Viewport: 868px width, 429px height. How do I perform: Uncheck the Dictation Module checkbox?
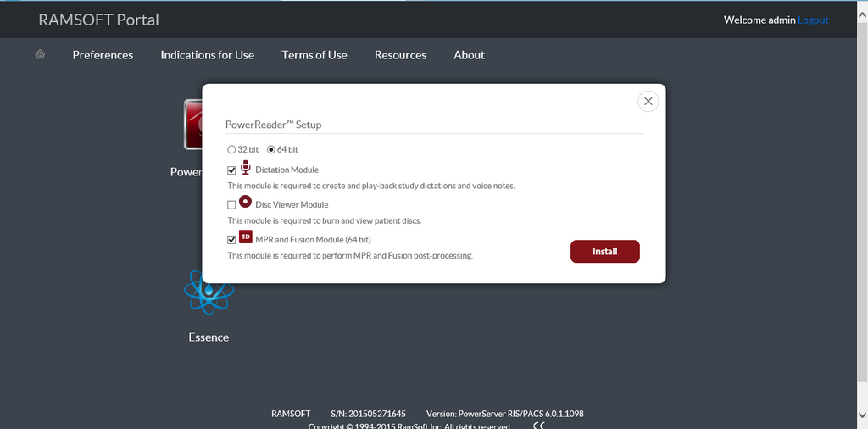[x=231, y=170]
